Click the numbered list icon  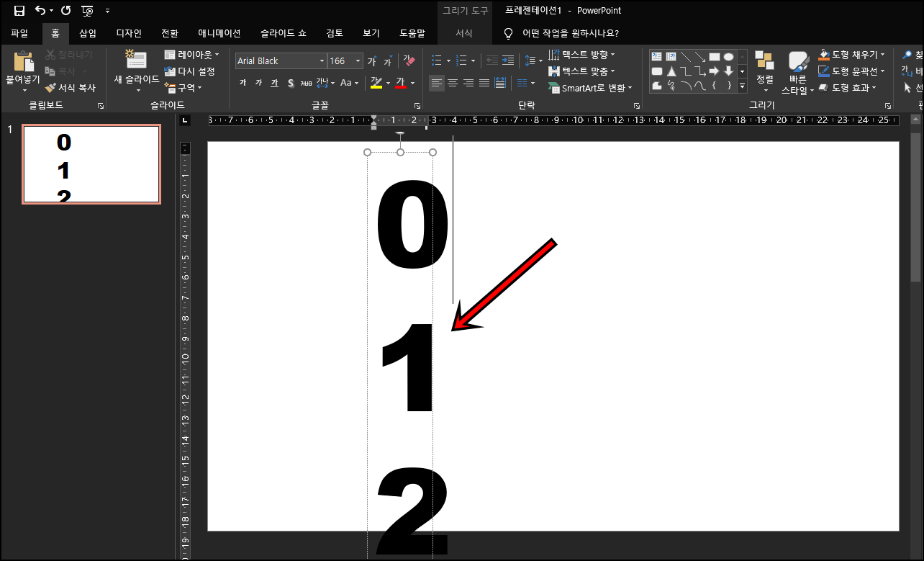tap(462, 60)
